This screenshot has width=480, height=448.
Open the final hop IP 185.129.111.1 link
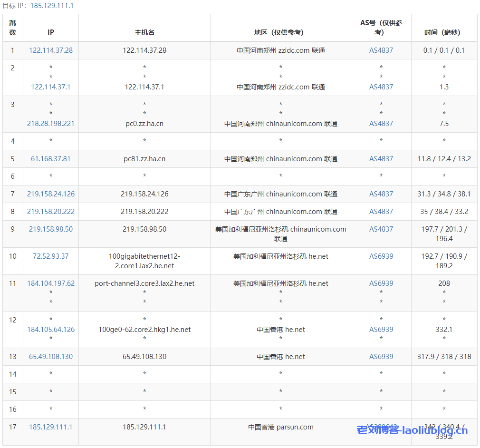[x=50, y=427]
